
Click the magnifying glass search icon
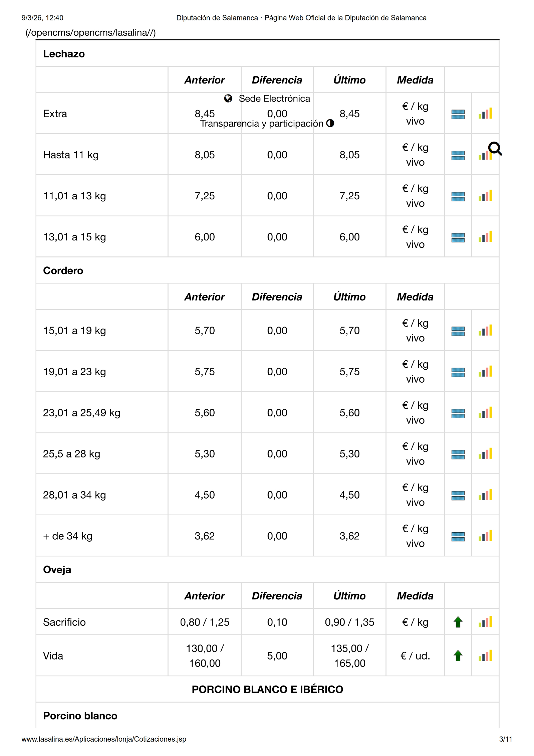pos(495,149)
